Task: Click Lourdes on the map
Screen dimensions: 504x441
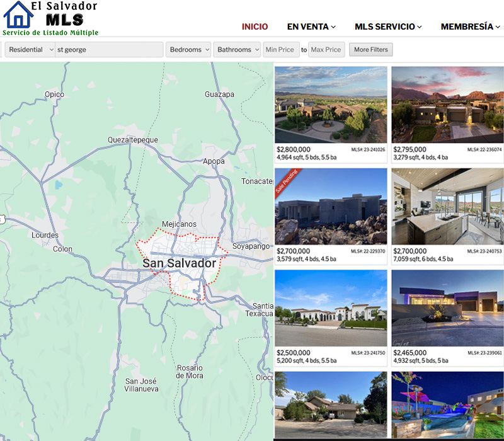Action: click(x=45, y=235)
